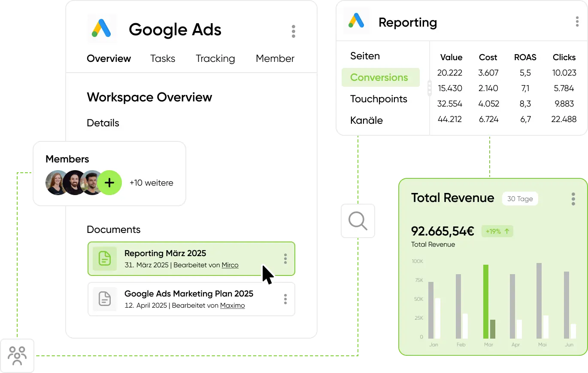Click the team members group icon
This screenshot has width=588, height=373.
[x=17, y=356]
